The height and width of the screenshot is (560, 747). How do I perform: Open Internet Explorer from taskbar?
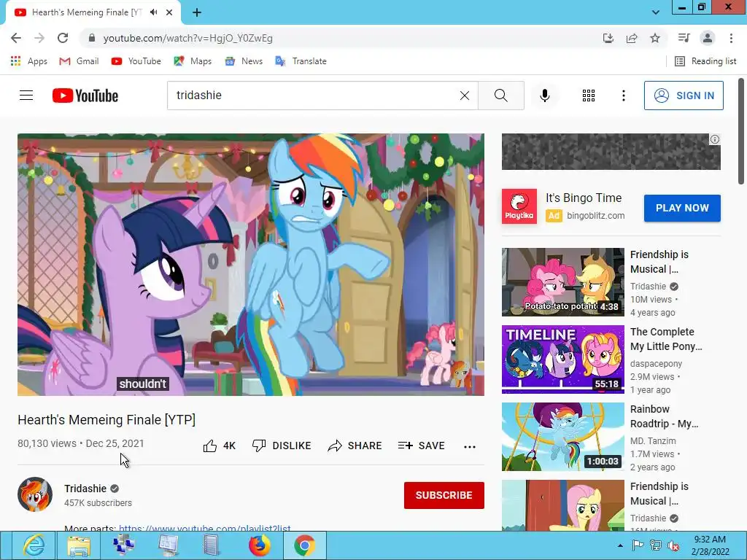click(34, 545)
